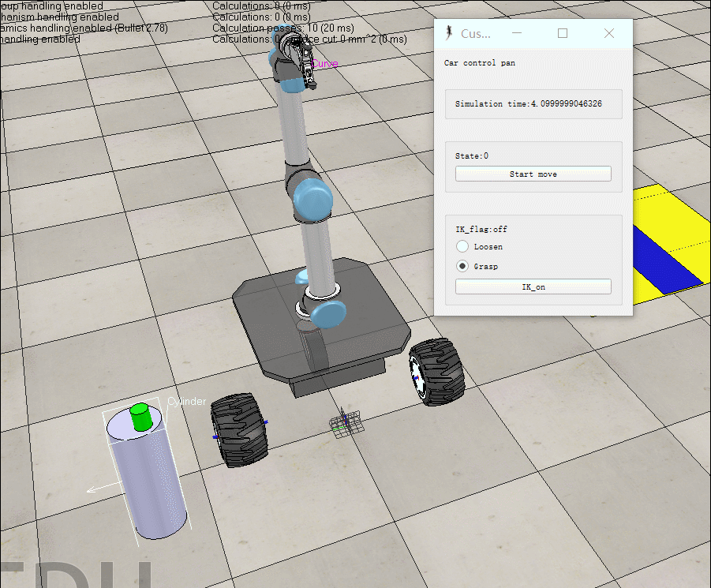Click the Calculation passes: 10 (20 ms) text

coord(283,28)
